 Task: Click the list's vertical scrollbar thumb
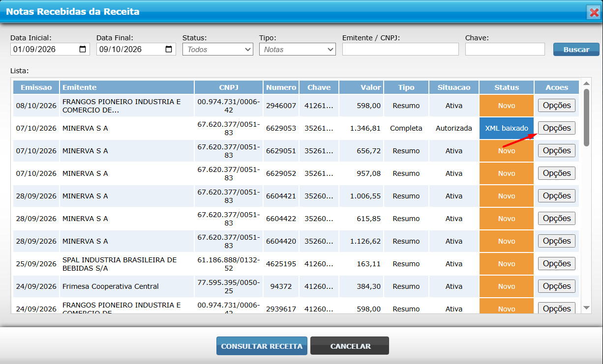pos(586,117)
